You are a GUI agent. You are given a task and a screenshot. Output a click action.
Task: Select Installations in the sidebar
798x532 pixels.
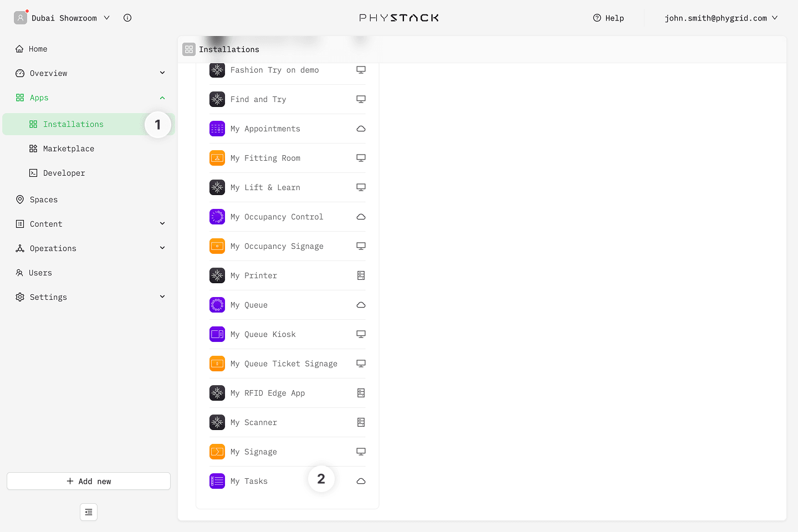[89, 124]
